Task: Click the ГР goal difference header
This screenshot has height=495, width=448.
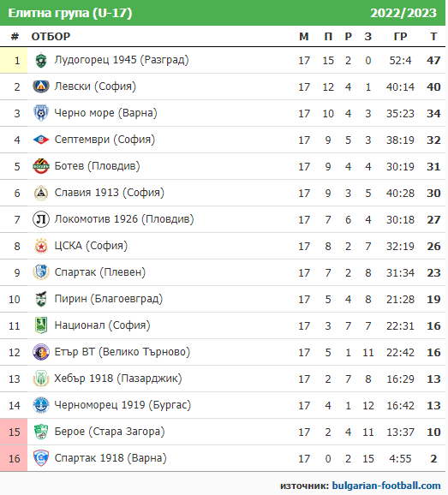Action: pyautogui.click(x=400, y=37)
